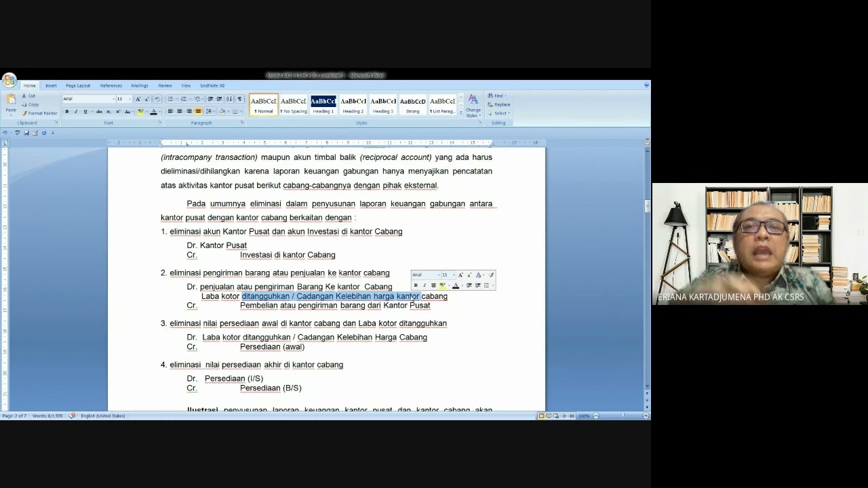The width and height of the screenshot is (868, 488).
Task: Apply Normal style from gallery
Action: (x=263, y=104)
